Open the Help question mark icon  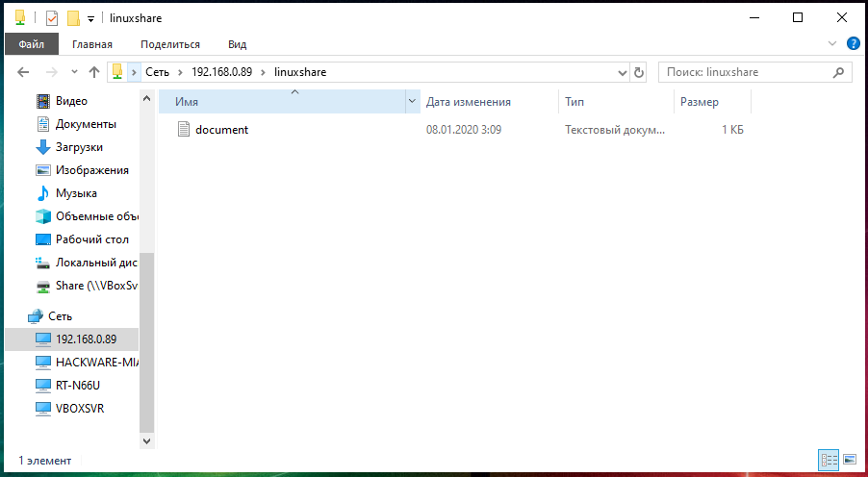coord(852,44)
